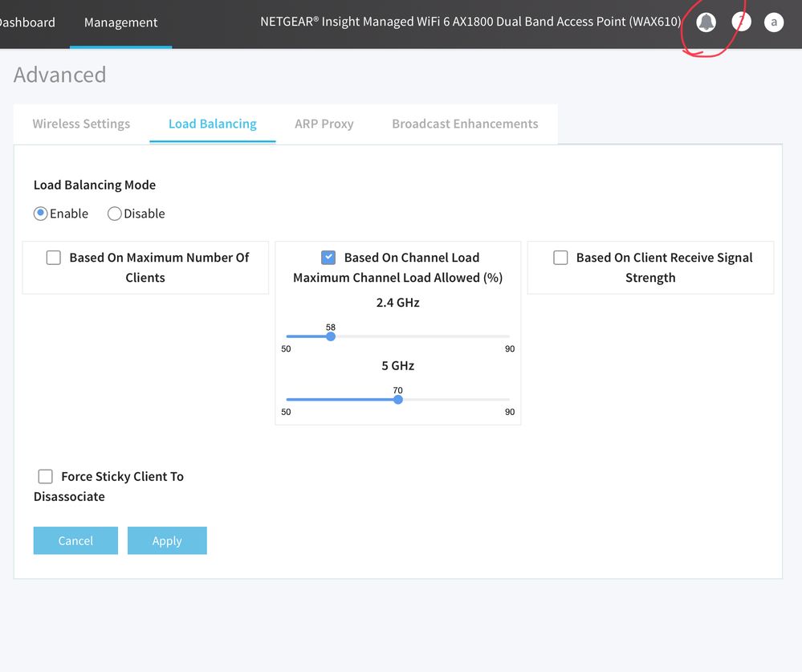Click Apply to save settings
The image size is (802, 672).
point(167,540)
